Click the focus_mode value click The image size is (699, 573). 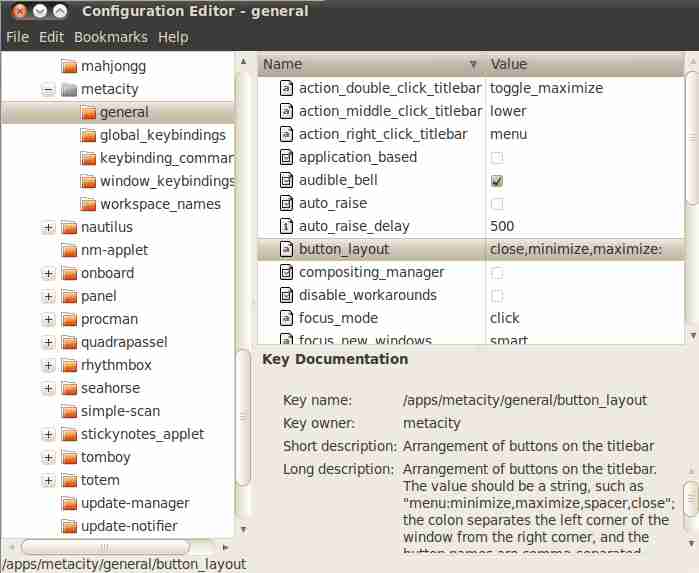click(x=505, y=318)
